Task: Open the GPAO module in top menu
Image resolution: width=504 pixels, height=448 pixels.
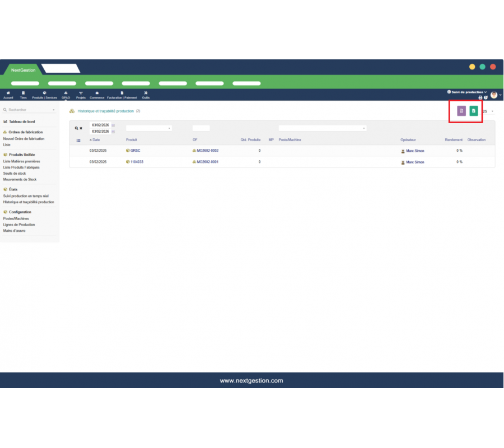Action: [66, 95]
